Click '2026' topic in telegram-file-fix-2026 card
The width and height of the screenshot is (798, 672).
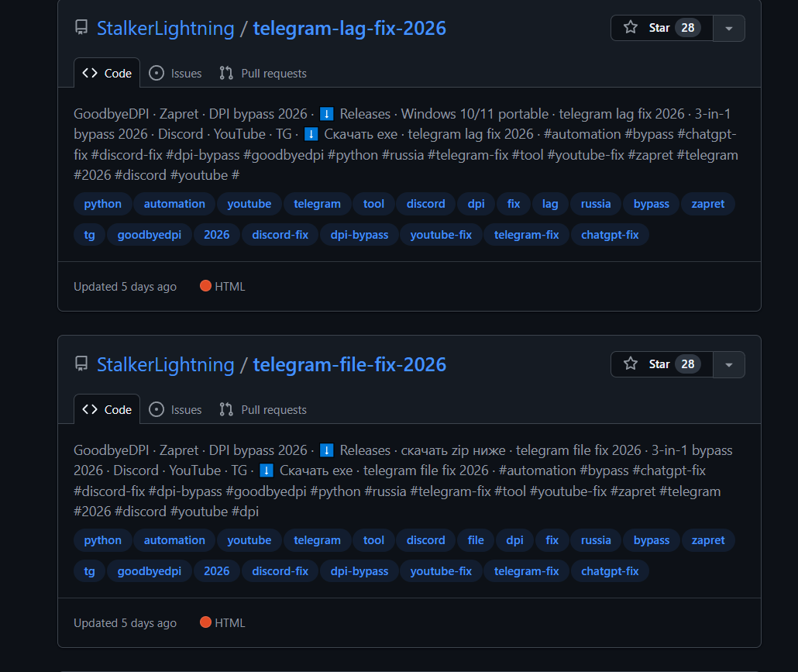coord(217,572)
